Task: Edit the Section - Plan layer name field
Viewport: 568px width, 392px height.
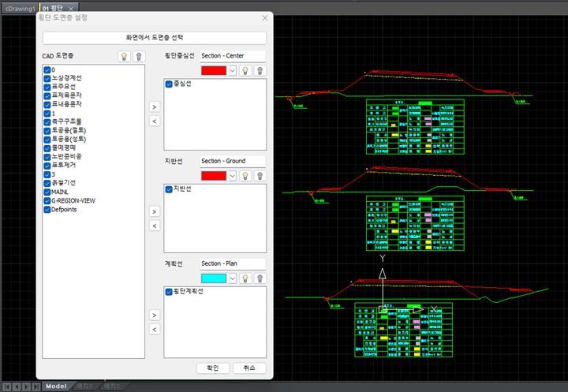Action: tap(233, 263)
